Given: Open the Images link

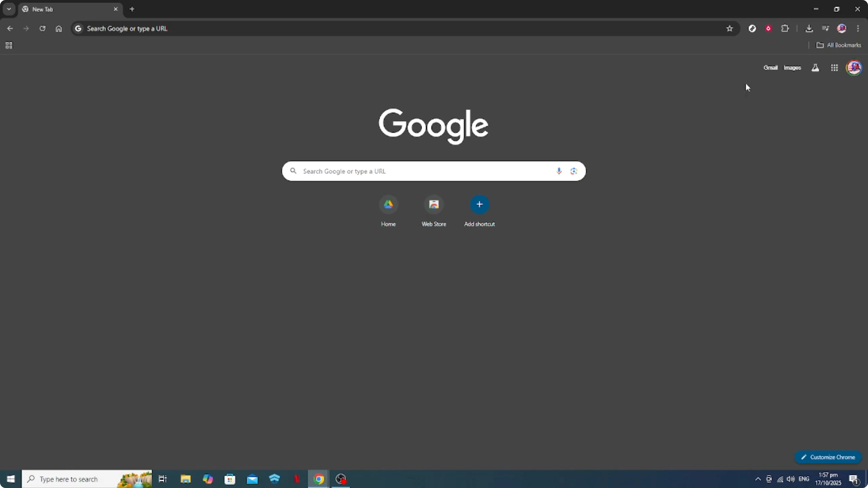Looking at the screenshot, I should pos(792,68).
